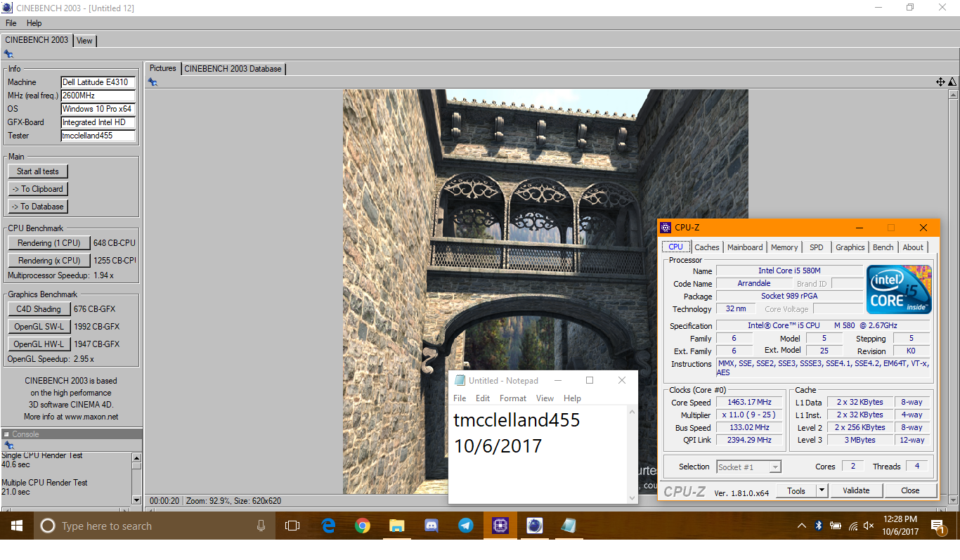The height and width of the screenshot is (560, 960).
Task: Open the Memory tab in CPU-Z
Action: click(784, 247)
